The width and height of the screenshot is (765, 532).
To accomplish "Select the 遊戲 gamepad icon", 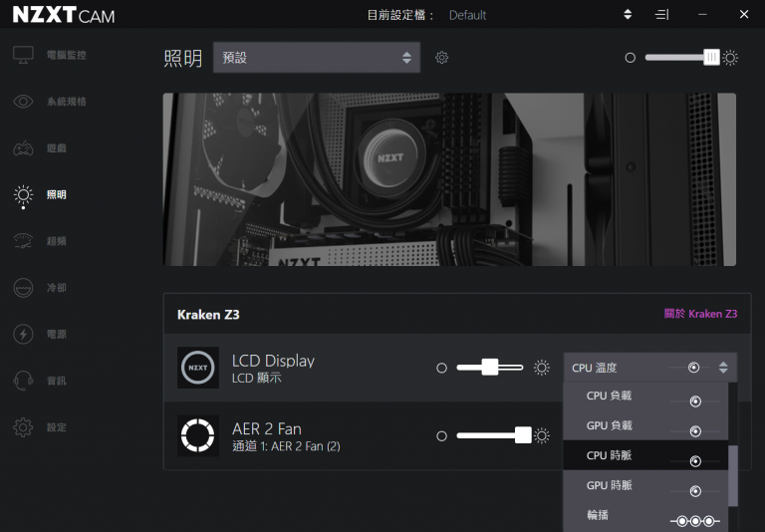I will (23, 147).
